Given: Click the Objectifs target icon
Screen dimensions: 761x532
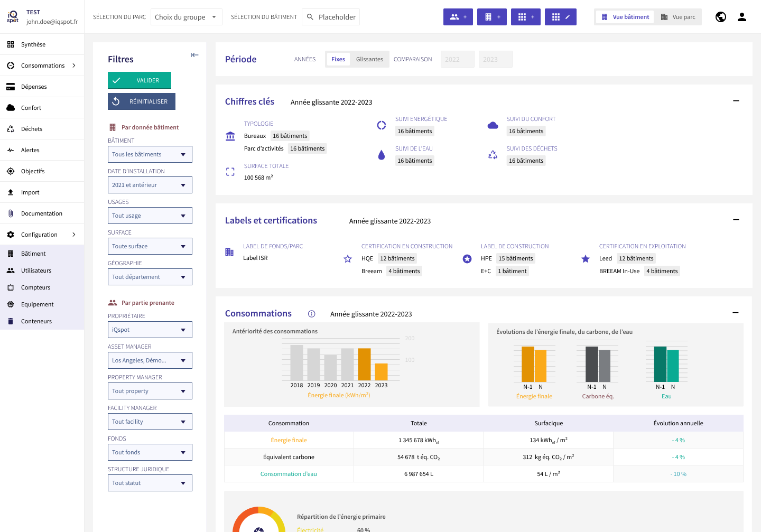Looking at the screenshot, I should pos(11,171).
